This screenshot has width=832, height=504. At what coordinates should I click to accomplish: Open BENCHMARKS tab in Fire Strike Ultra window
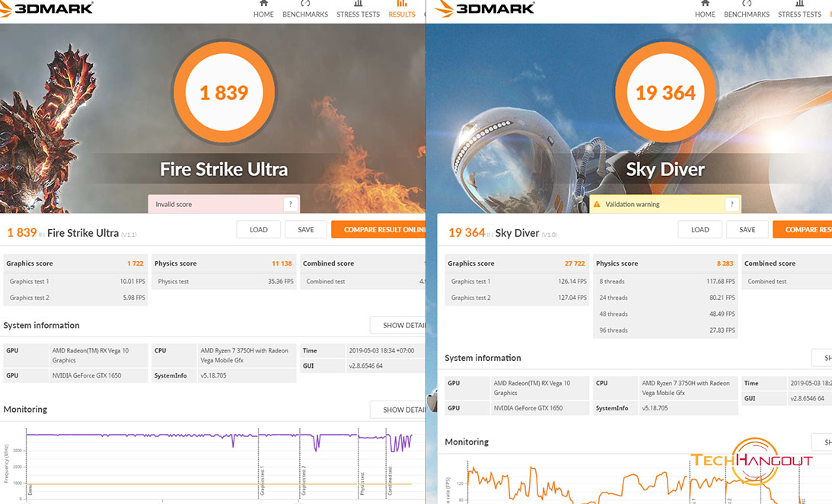305,10
